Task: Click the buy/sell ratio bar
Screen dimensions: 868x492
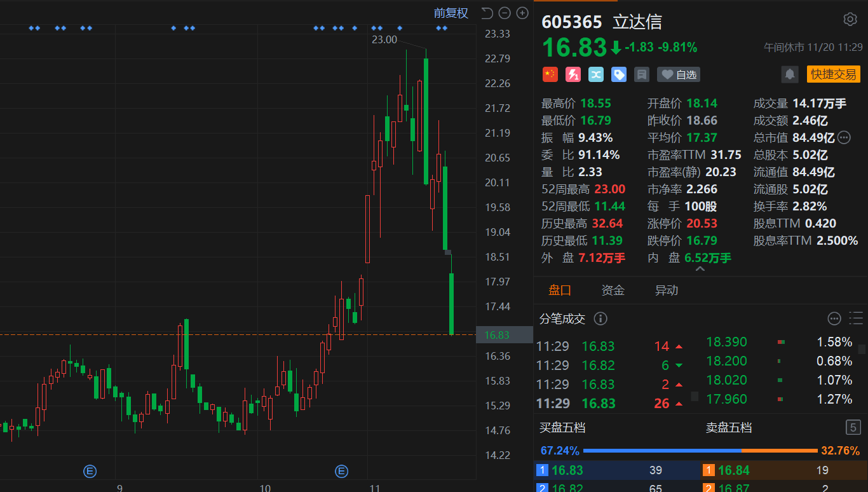Action: pyautogui.click(x=700, y=451)
